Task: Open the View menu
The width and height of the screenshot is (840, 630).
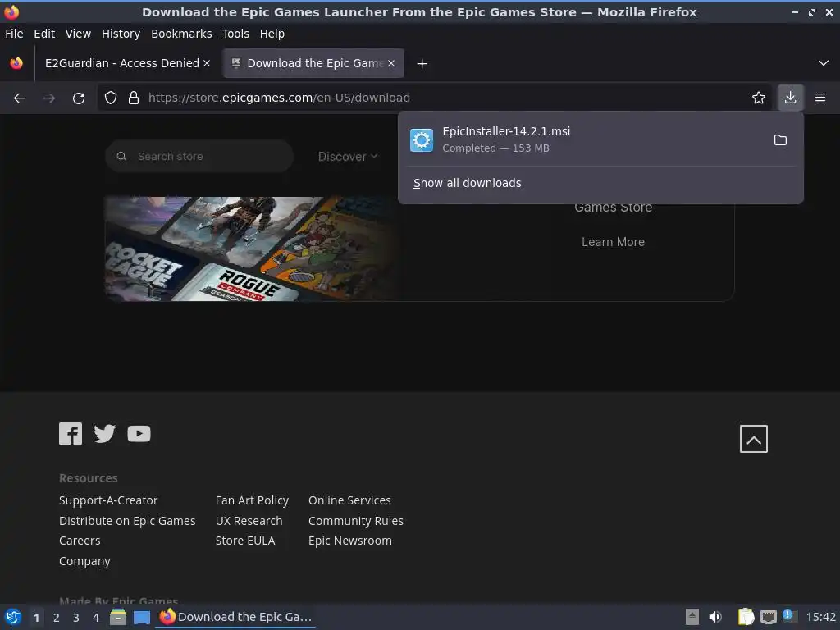Action: (x=78, y=34)
